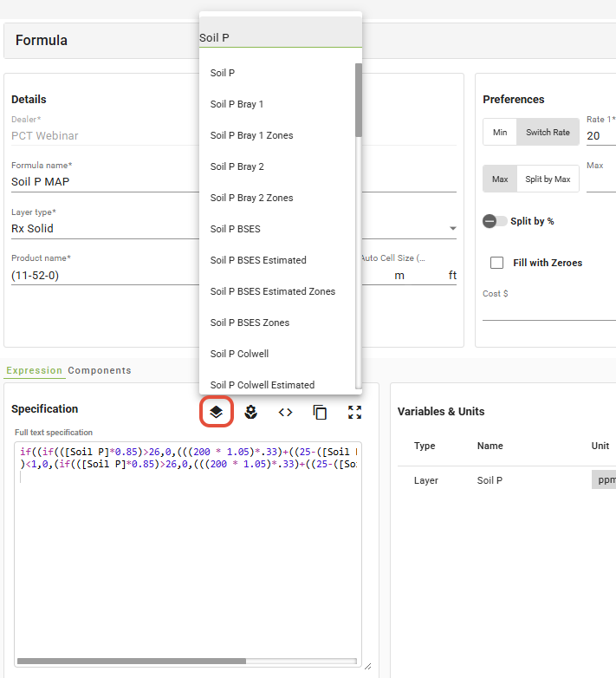The image size is (616, 678).
Task: Click the Max button in Preferences
Action: point(500,179)
